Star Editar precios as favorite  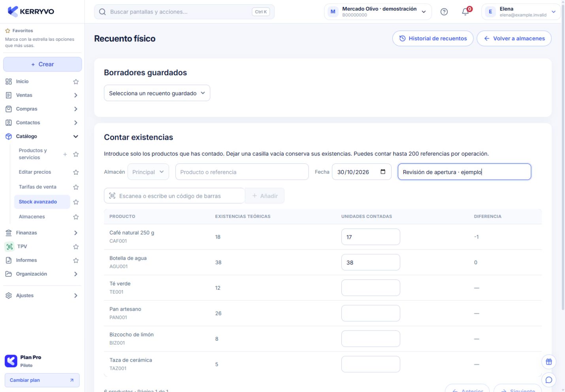click(76, 173)
